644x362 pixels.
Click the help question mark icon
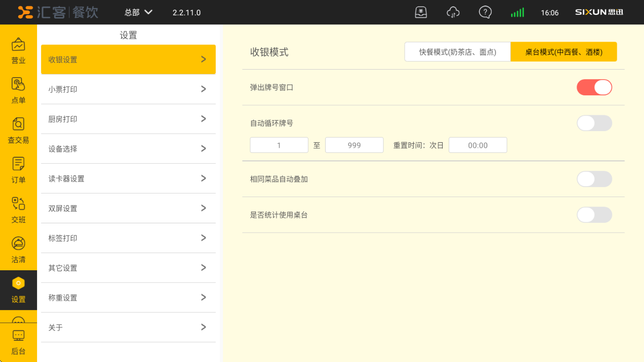click(485, 12)
